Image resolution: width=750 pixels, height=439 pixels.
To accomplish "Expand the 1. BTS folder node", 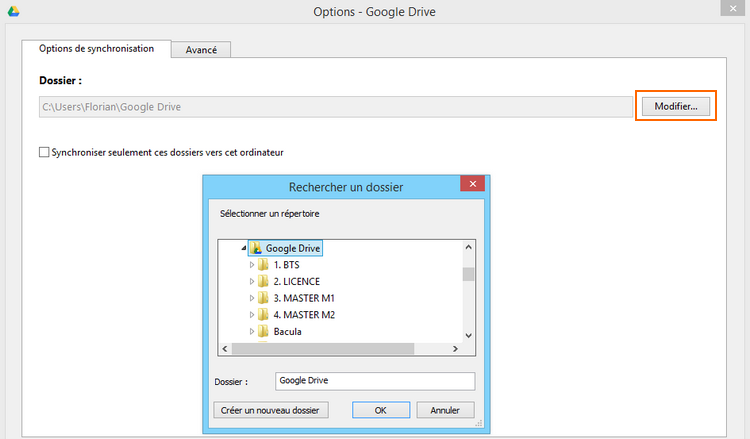I will [x=252, y=265].
